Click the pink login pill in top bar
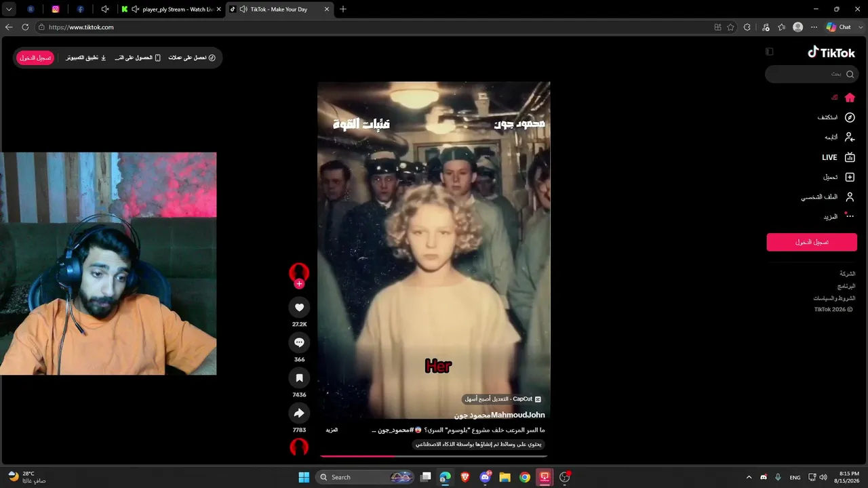The width and height of the screenshot is (868, 488). click(35, 58)
